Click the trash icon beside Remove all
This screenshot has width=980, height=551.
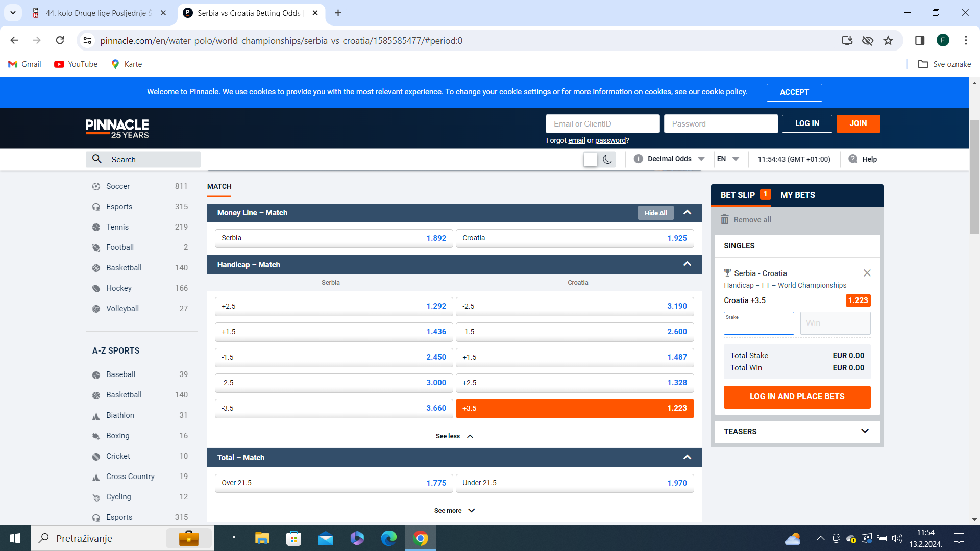click(x=724, y=219)
